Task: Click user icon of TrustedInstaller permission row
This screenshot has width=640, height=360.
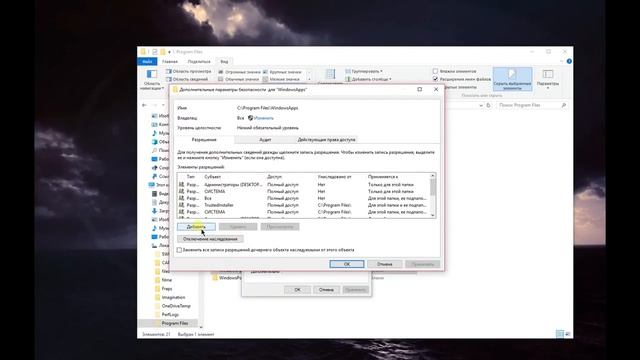Action: [181, 205]
